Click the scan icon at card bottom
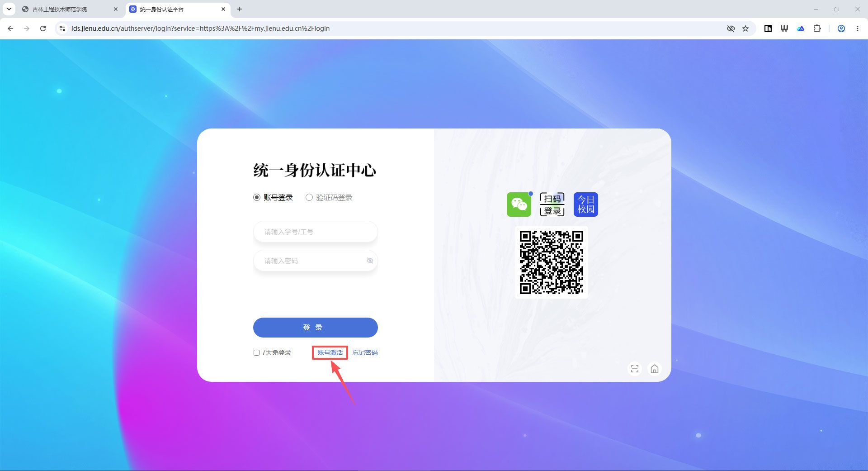Viewport: 868px width, 471px height. [x=635, y=369]
